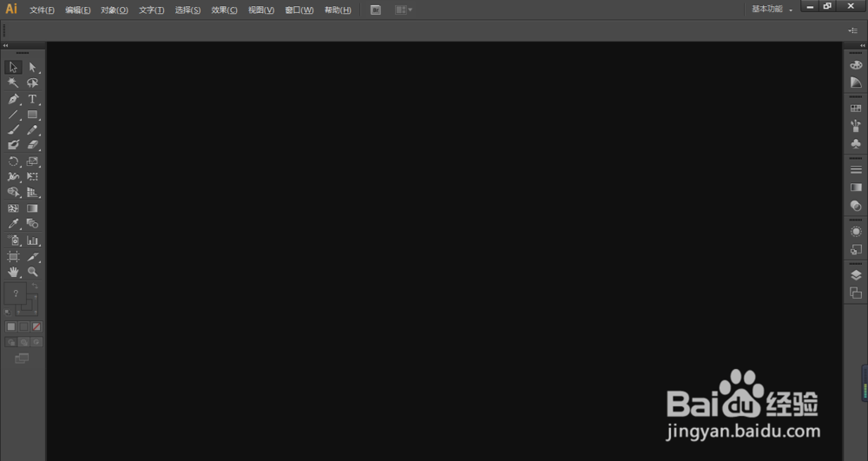
Task: Expand the toolbox via double-arrow
Action: pos(5,45)
